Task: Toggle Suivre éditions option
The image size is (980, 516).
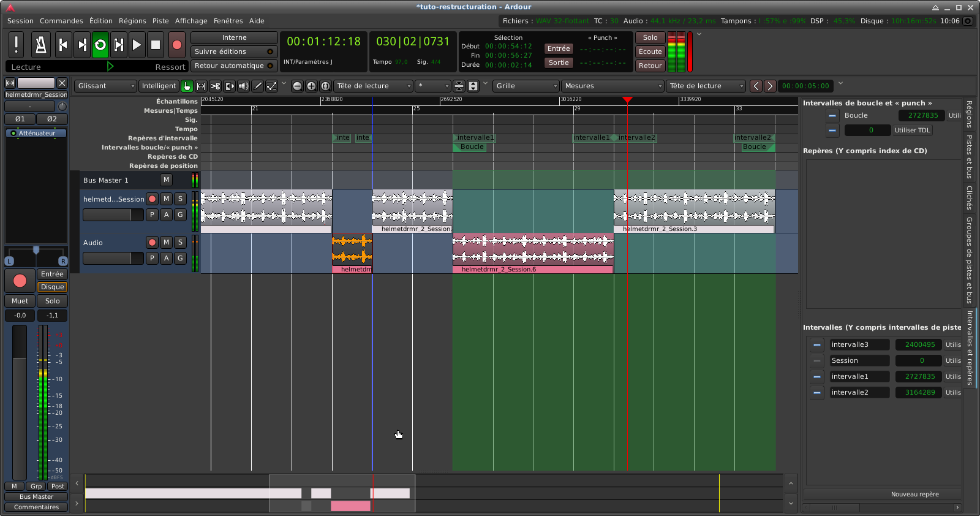Action: [234, 52]
